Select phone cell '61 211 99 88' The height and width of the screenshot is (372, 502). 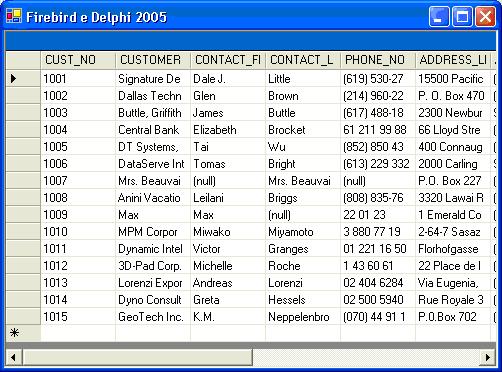click(378, 130)
